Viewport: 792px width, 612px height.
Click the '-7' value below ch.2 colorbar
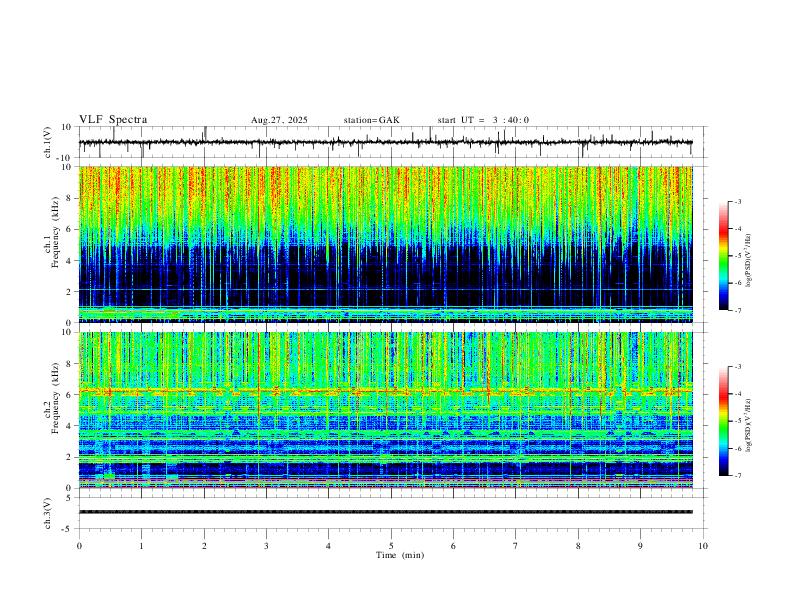click(x=737, y=476)
